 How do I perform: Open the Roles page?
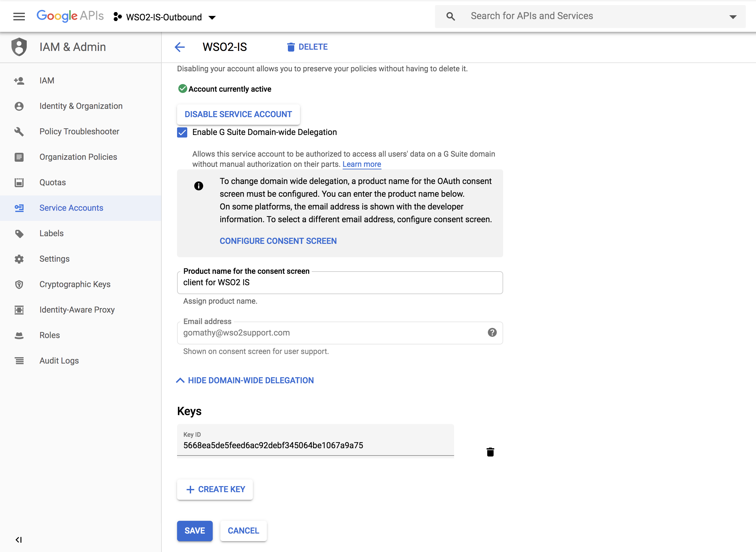coord(81,335)
